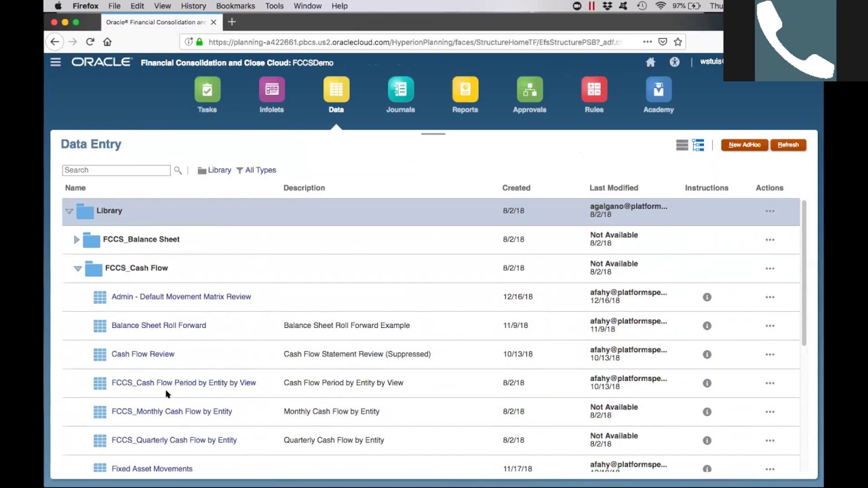Open actions menu for Library row
Image resolution: width=868 pixels, height=488 pixels.
(x=770, y=211)
